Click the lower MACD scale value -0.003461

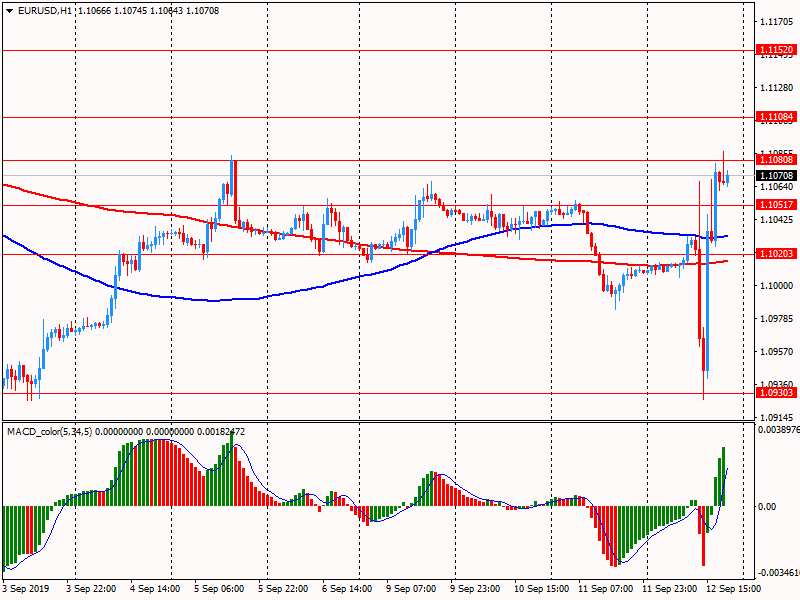pos(779,573)
